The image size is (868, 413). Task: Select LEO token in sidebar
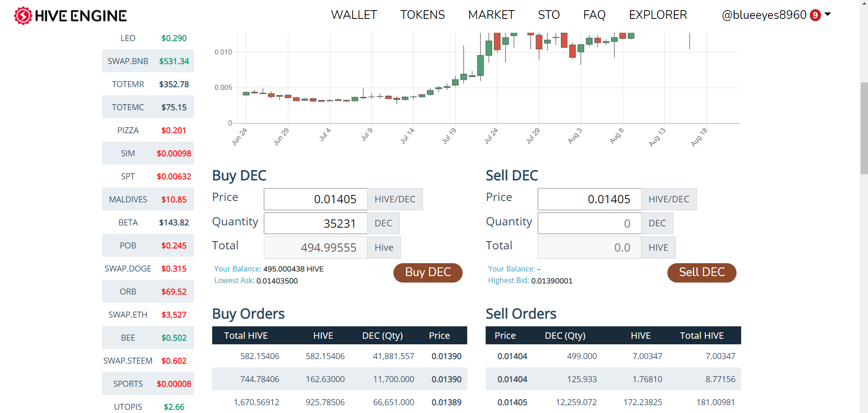148,38
